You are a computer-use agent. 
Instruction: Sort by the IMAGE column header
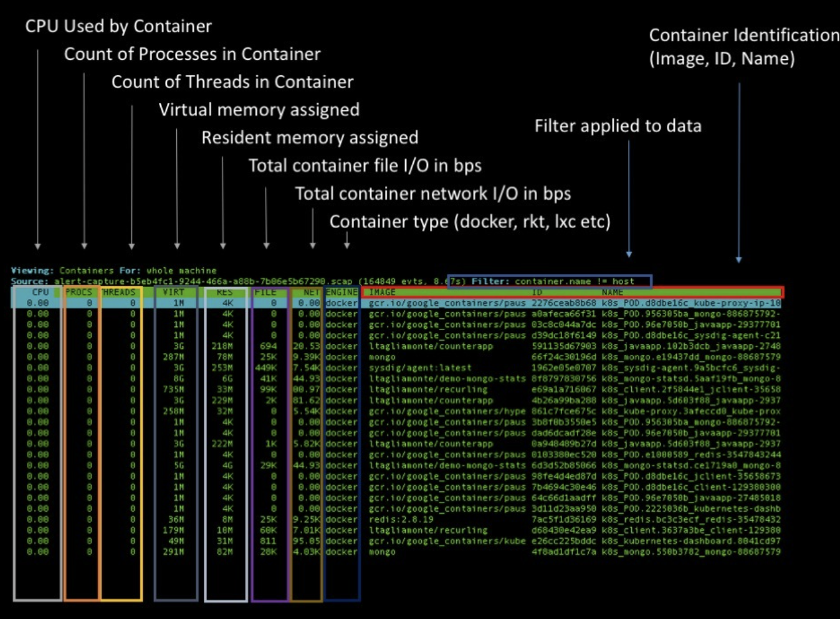pos(382,292)
